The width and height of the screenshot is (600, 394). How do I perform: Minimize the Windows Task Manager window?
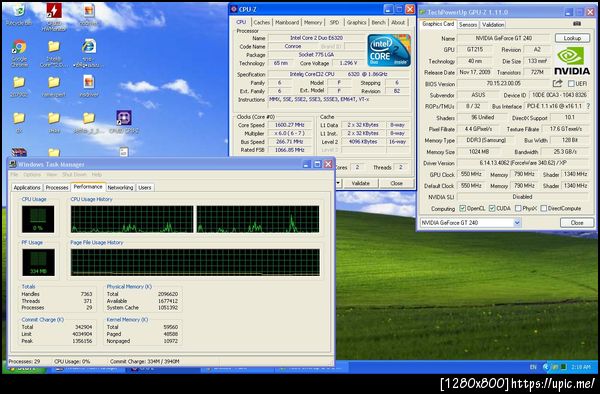[306, 164]
